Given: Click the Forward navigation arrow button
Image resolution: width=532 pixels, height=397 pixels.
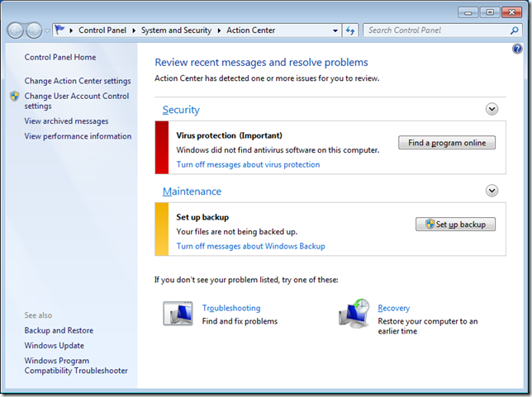Looking at the screenshot, I should click(34, 31).
